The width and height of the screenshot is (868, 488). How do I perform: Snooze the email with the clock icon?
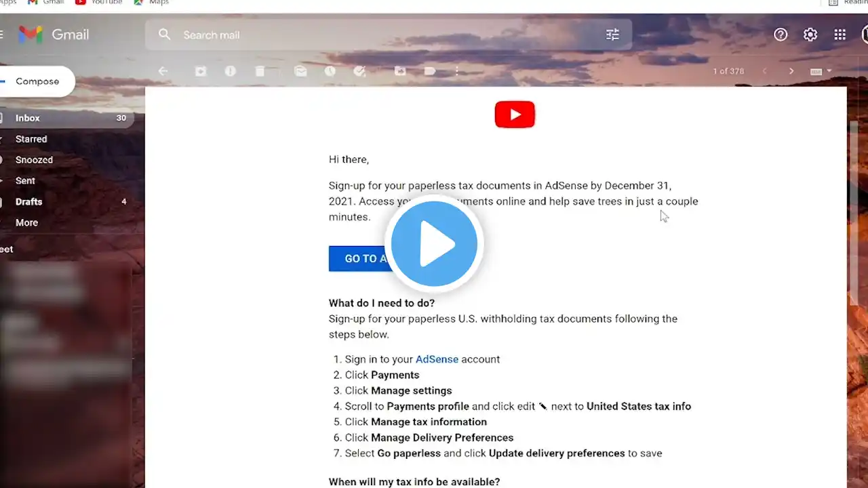pos(330,71)
